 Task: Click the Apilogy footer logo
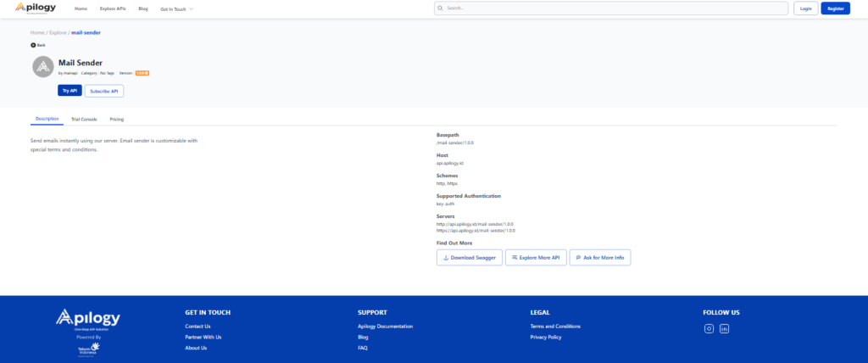tap(88, 319)
